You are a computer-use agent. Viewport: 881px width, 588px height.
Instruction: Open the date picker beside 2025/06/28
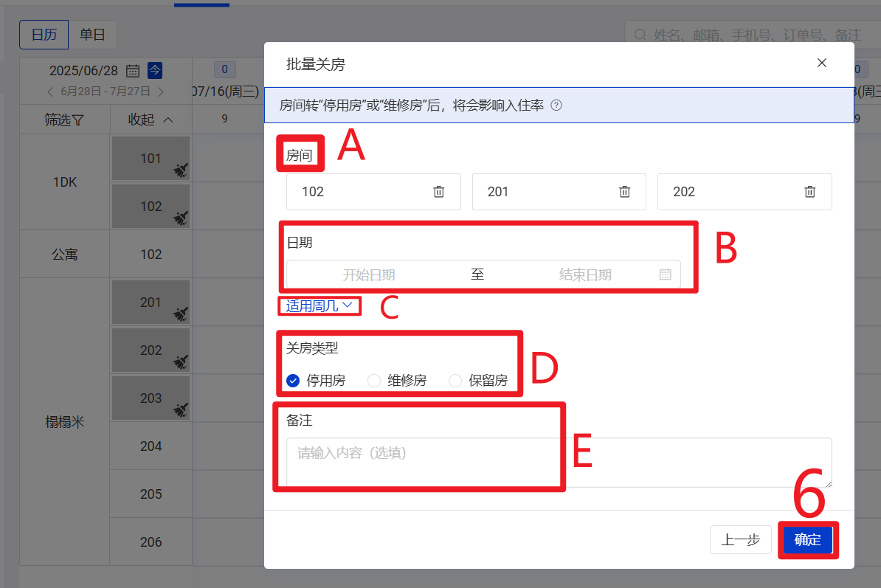tap(133, 71)
